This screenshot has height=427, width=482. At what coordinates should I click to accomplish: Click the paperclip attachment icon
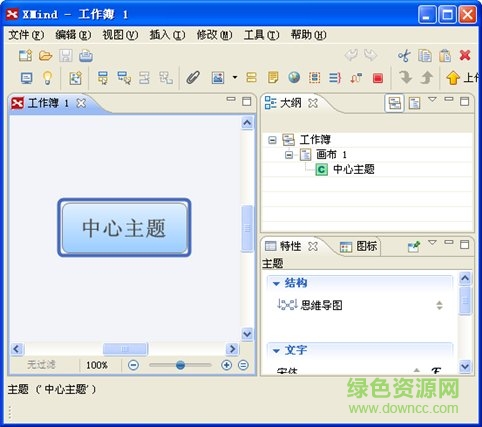(193, 78)
